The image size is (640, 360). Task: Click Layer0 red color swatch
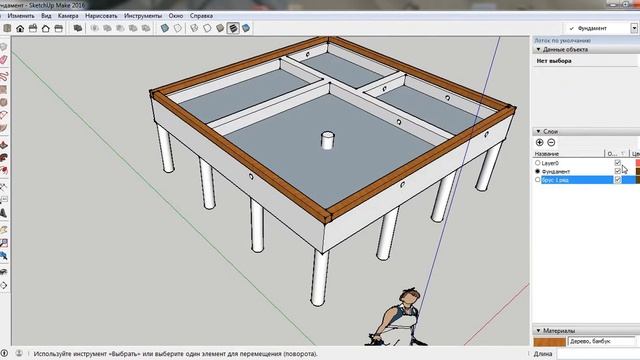(638, 163)
